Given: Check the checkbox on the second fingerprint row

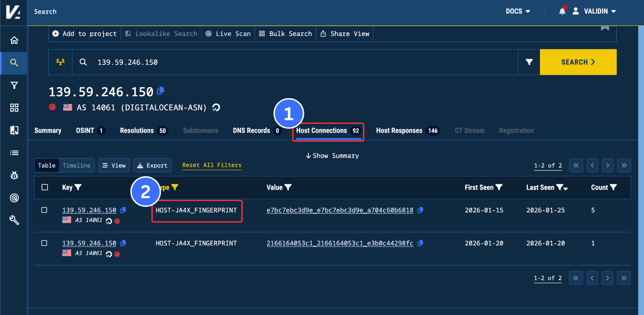Looking at the screenshot, I should (44, 243).
